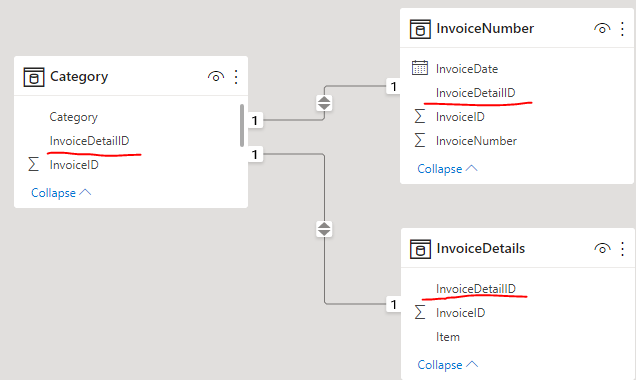The height and width of the screenshot is (380, 636).
Task: Collapse the Category table fields
Action: tap(61, 193)
